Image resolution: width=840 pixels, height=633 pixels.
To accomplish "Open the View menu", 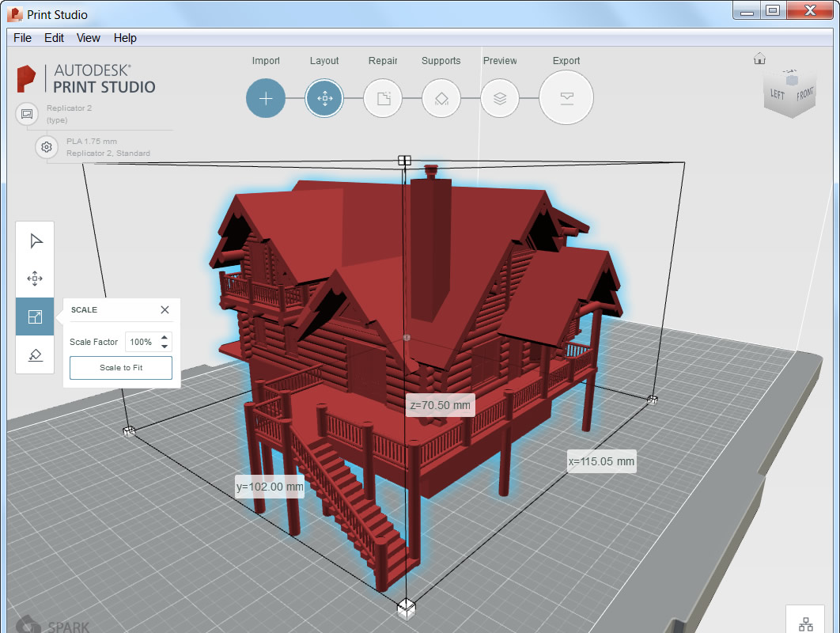I will [88, 37].
